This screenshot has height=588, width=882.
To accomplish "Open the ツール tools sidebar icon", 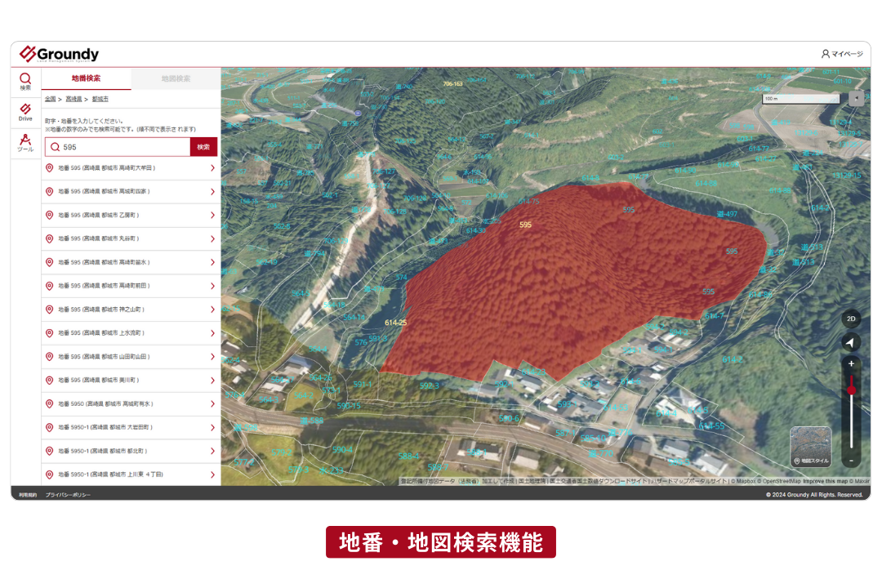I will click(25, 142).
